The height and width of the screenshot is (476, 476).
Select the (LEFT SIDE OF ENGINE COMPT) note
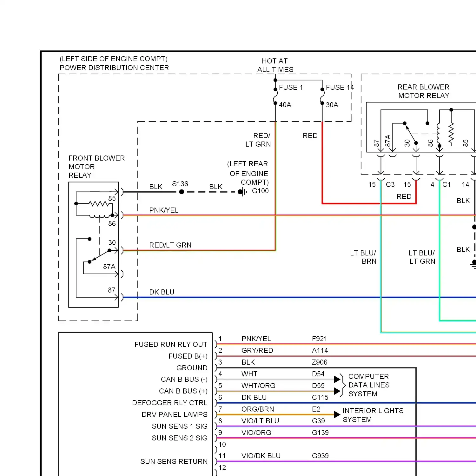coord(113,59)
